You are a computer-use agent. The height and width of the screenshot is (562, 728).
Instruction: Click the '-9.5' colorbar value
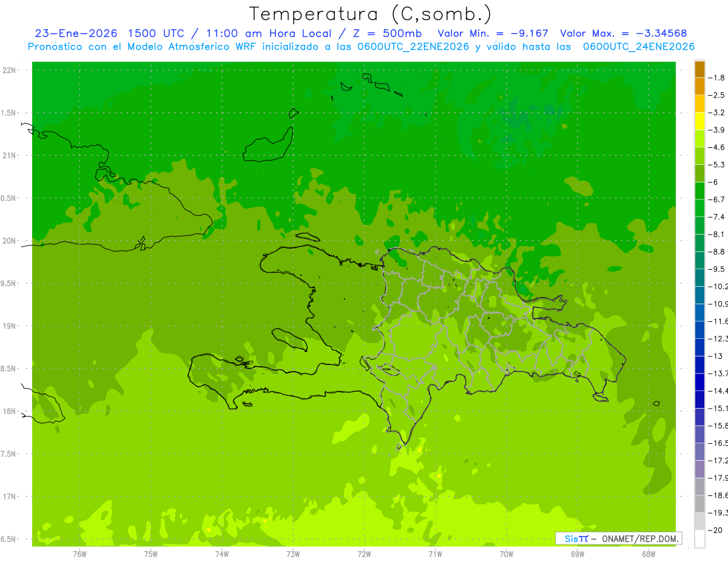click(716, 269)
